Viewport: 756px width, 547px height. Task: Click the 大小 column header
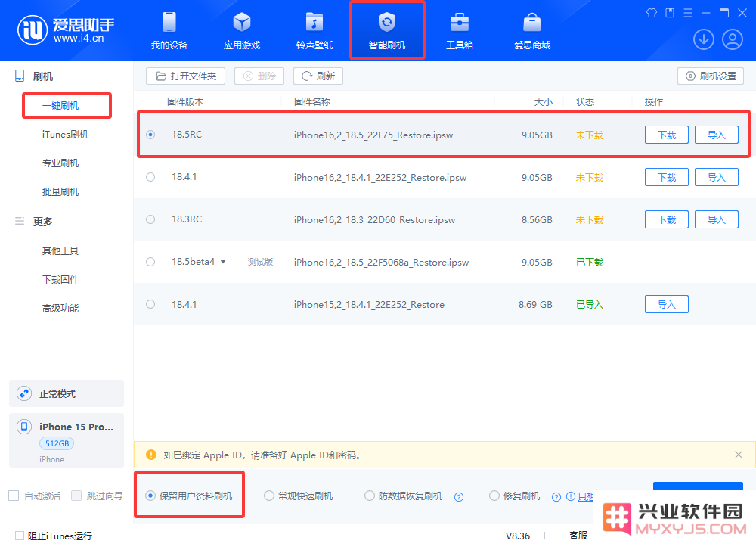coord(544,102)
